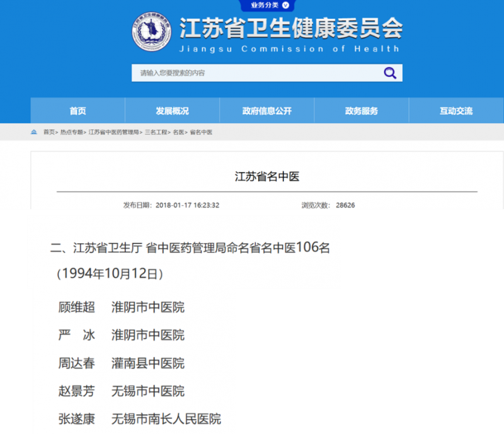504x434 pixels.
Task: Open the 发展概况 navigation tab
Action: 172,111
